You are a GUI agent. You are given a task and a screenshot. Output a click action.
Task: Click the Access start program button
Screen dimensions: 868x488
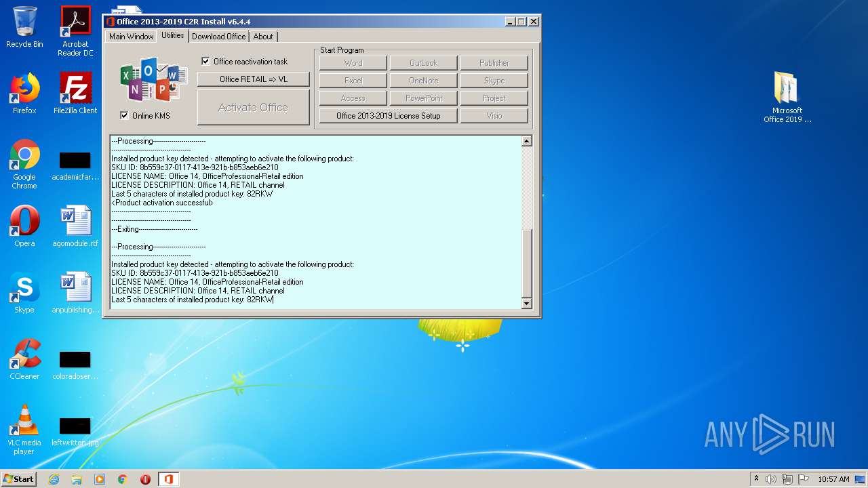353,98
